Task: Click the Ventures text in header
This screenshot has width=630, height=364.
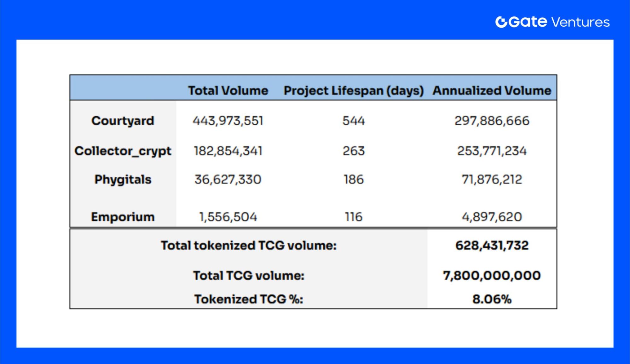Action: [x=581, y=22]
